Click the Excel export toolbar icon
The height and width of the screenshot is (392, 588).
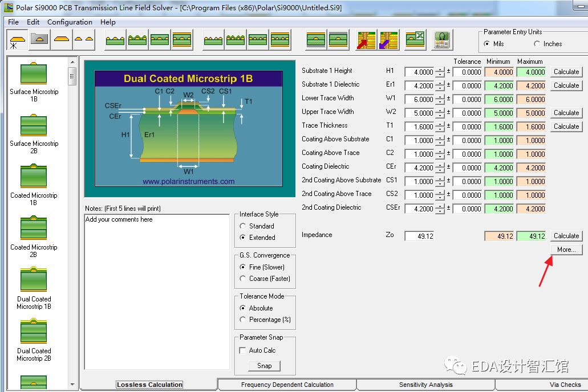click(x=415, y=40)
